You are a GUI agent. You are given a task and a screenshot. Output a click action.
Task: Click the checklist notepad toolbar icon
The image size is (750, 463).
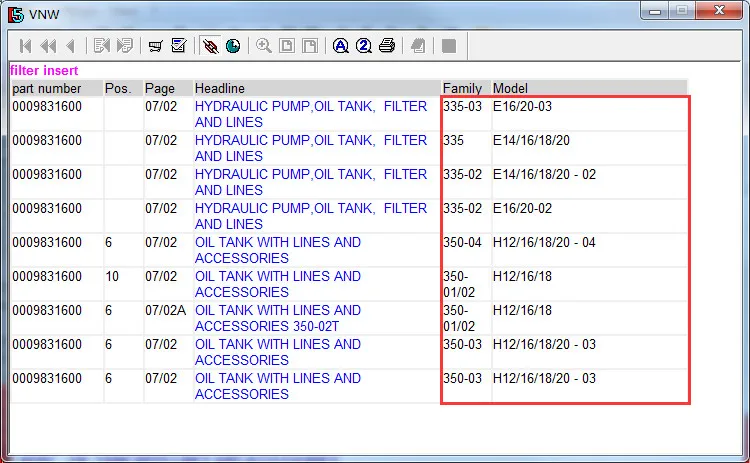click(x=179, y=46)
